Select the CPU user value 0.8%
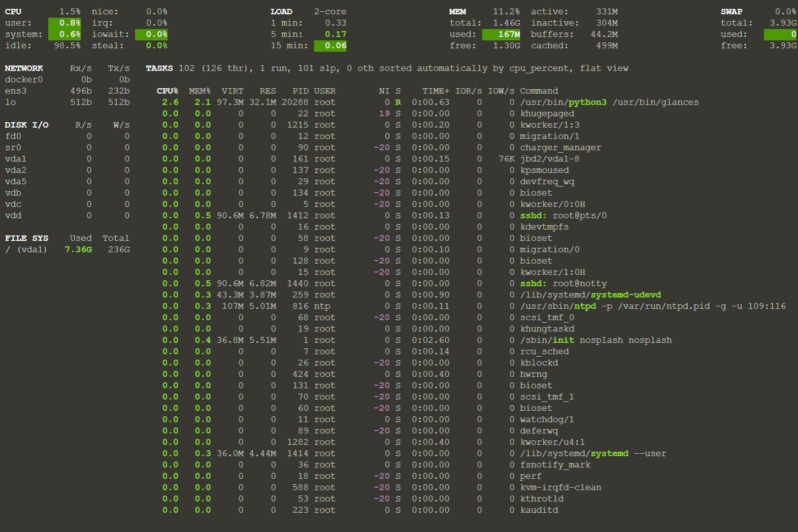 [65, 23]
